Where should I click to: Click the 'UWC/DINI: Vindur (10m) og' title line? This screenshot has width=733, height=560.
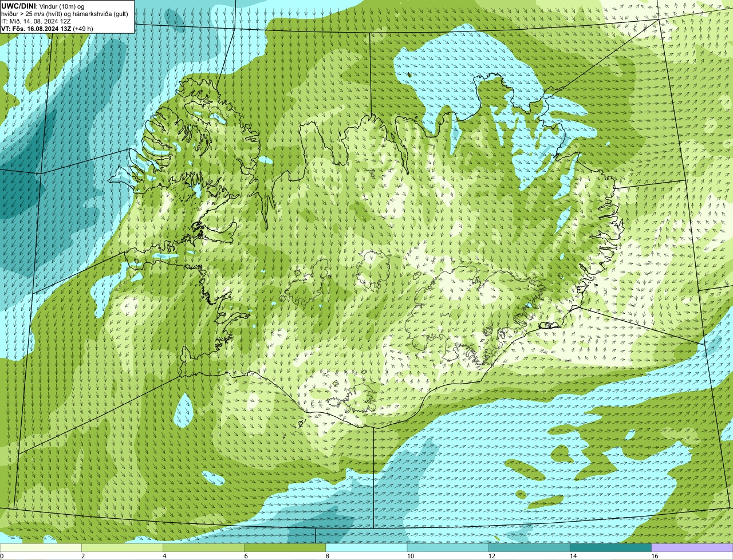(x=42, y=6)
